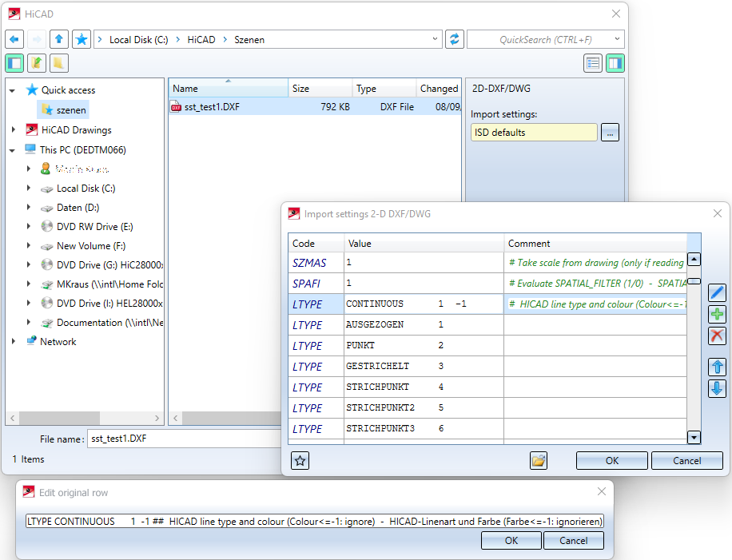Go up one folder level
The height and width of the screenshot is (560, 732).
click(x=59, y=39)
